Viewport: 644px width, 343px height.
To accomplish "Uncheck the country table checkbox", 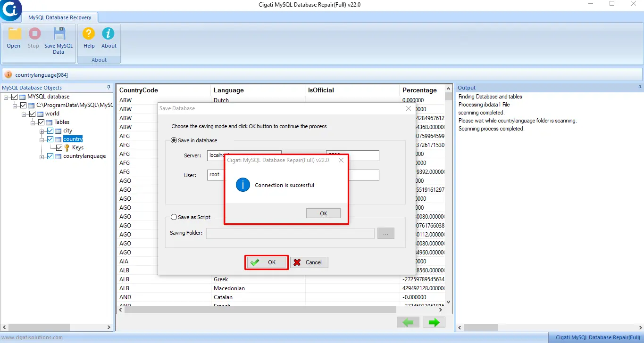I will (x=50, y=139).
